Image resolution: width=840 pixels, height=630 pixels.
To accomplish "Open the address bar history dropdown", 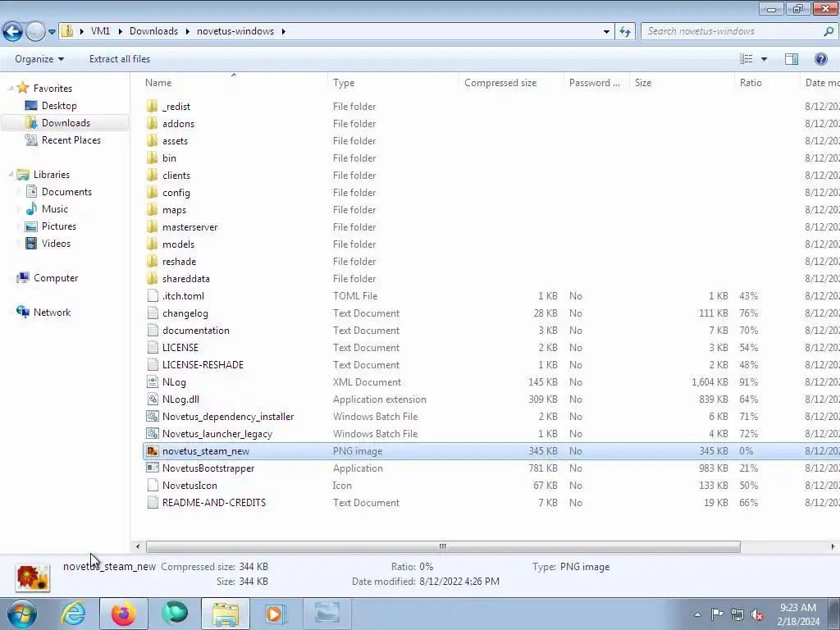I will point(606,31).
